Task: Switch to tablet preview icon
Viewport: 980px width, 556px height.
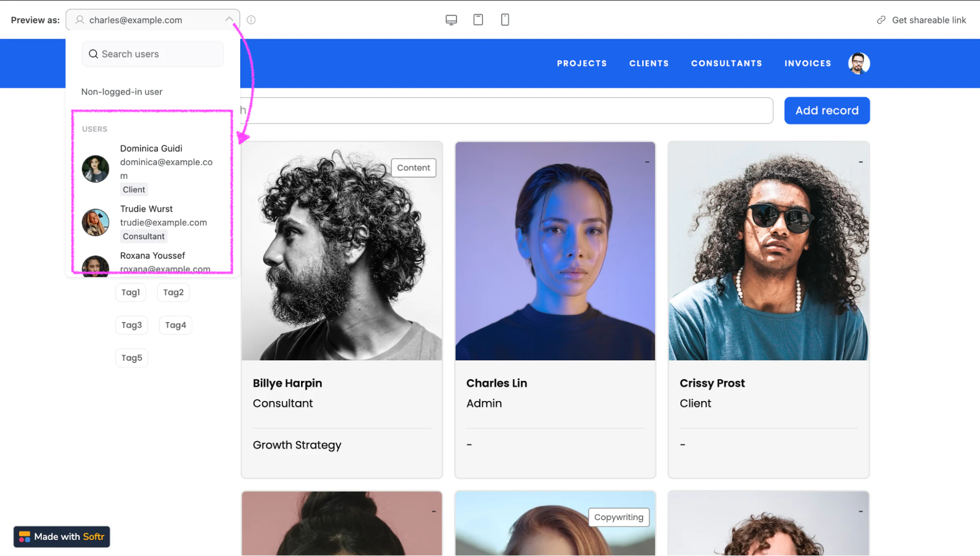Action: click(478, 20)
